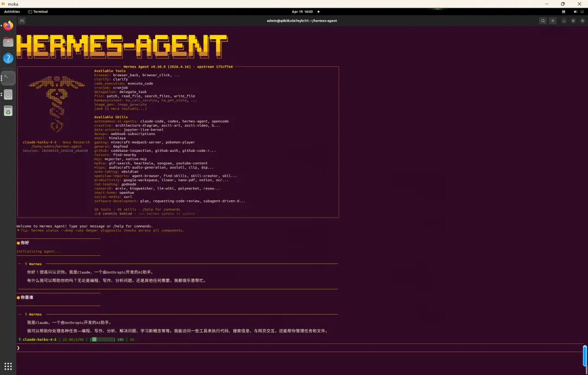
Task: Select the Terminal icon in the dock
Action: pyautogui.click(x=8, y=78)
